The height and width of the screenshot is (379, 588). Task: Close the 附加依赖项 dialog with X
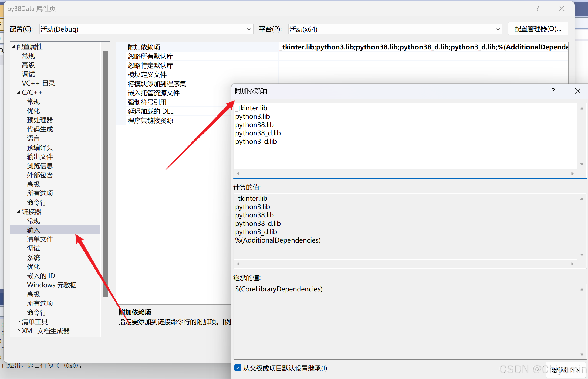[x=577, y=91]
